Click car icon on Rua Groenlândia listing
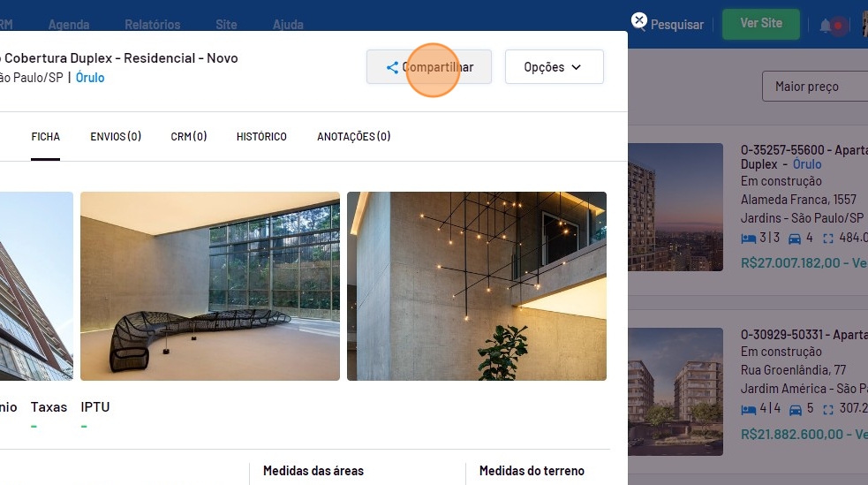 pos(794,409)
